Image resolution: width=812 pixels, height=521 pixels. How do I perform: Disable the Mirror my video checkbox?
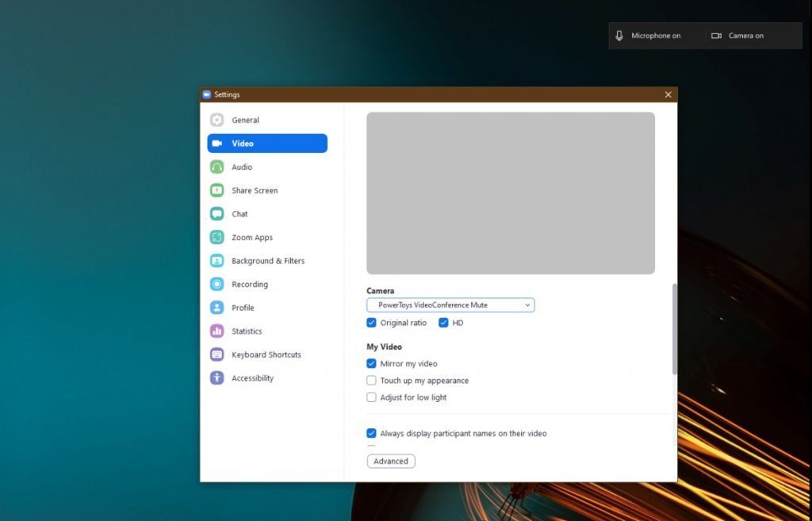point(371,363)
